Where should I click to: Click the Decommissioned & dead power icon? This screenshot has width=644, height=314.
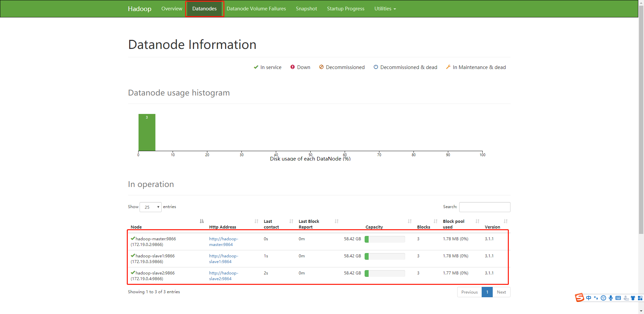click(376, 67)
